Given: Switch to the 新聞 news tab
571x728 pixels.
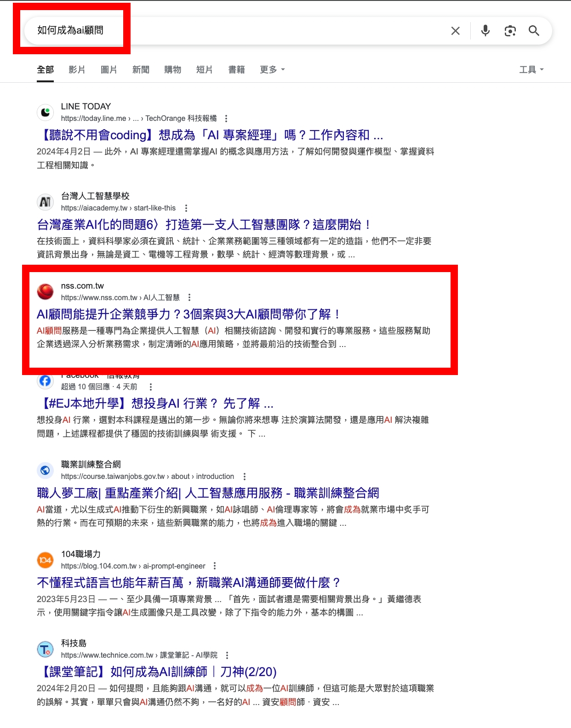Looking at the screenshot, I should [x=141, y=70].
